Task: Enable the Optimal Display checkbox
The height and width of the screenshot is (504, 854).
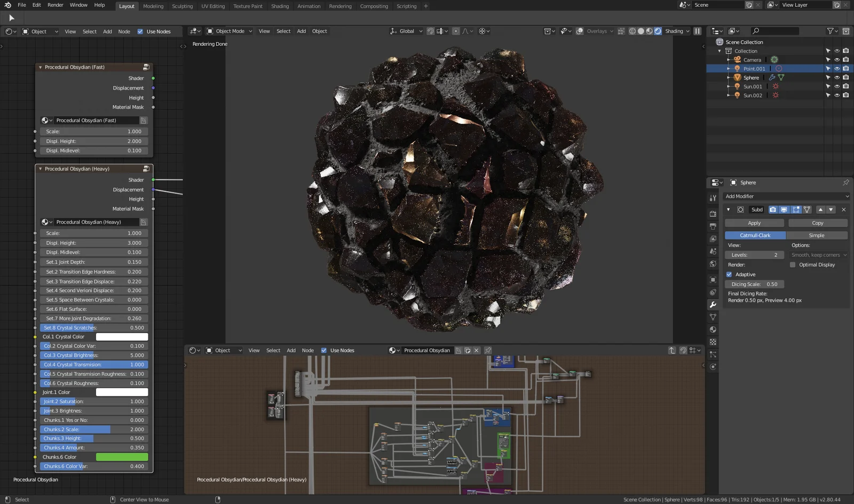Action: click(x=793, y=265)
